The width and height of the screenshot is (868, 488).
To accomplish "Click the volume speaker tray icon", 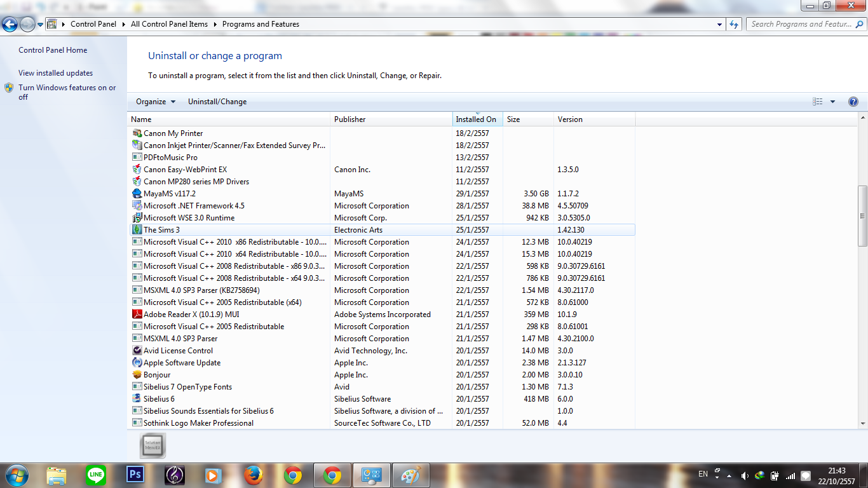I will (x=745, y=475).
